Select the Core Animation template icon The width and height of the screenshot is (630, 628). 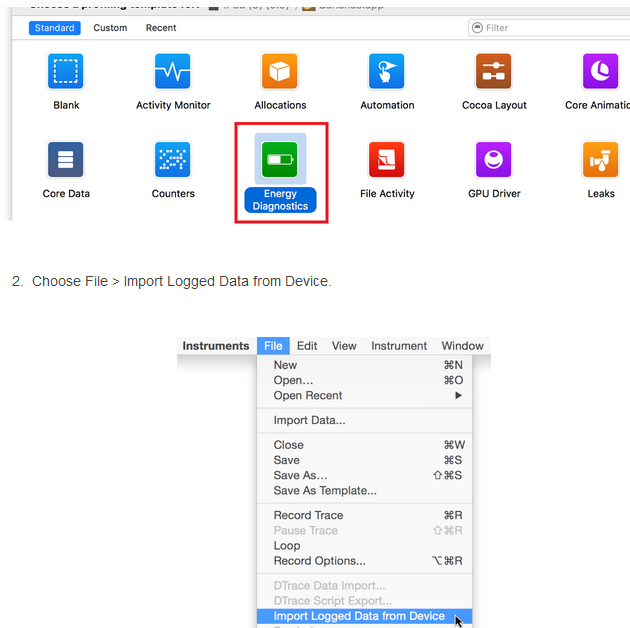coord(601,71)
